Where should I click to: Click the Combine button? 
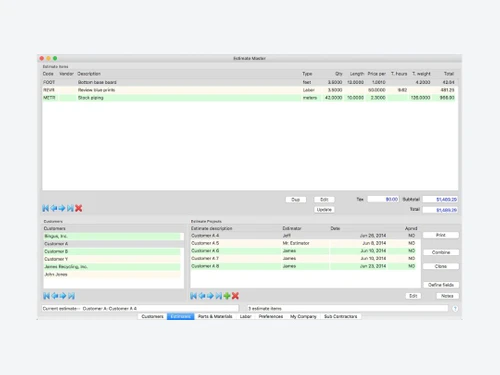click(441, 252)
